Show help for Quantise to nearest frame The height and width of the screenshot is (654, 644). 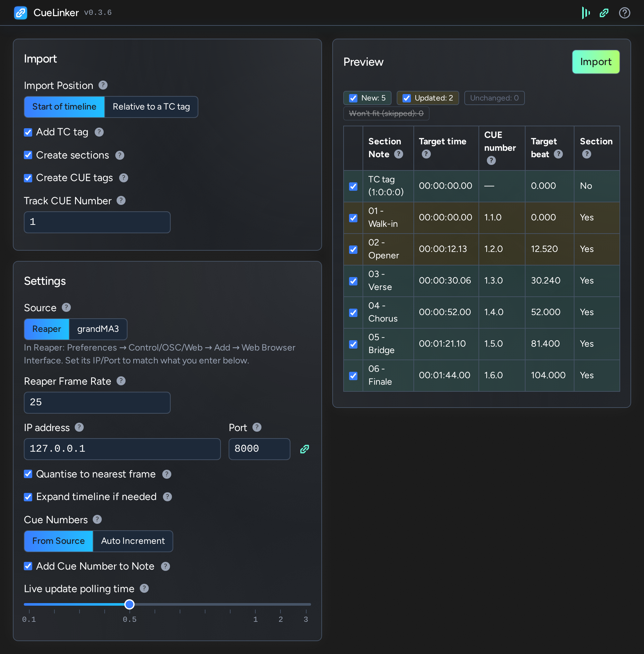167,474
